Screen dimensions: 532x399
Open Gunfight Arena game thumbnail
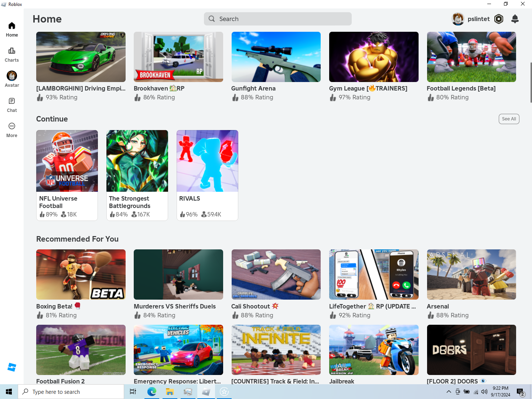(276, 57)
